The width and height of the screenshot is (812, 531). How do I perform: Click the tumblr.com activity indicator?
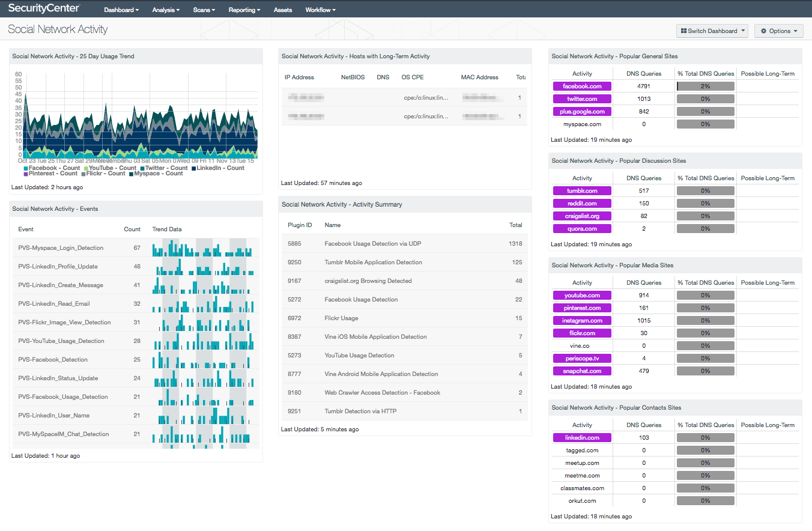[582, 191]
